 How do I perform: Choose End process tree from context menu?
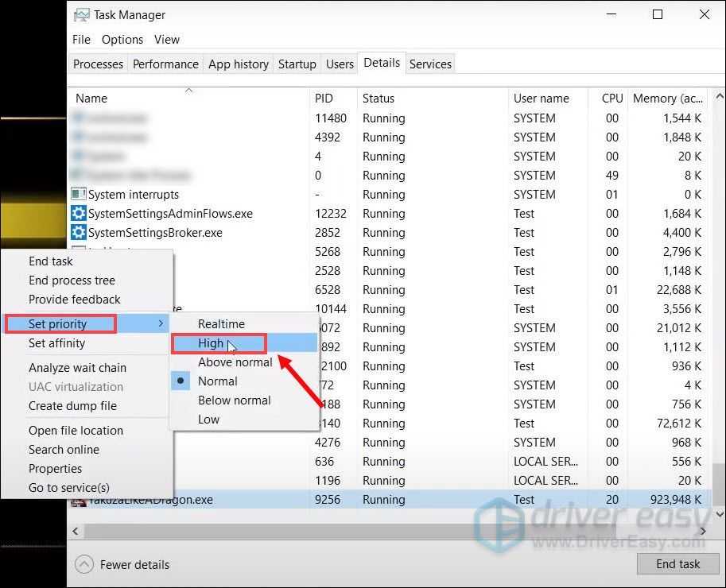pyautogui.click(x=72, y=280)
